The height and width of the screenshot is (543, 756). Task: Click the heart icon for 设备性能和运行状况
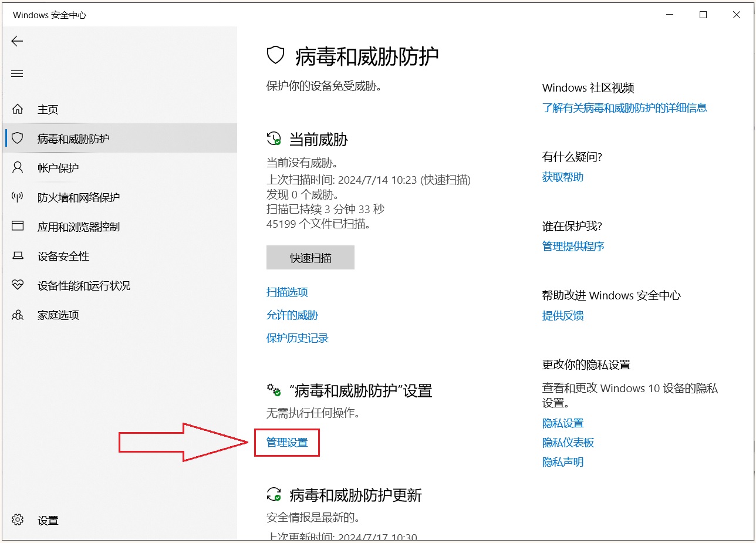tap(18, 285)
